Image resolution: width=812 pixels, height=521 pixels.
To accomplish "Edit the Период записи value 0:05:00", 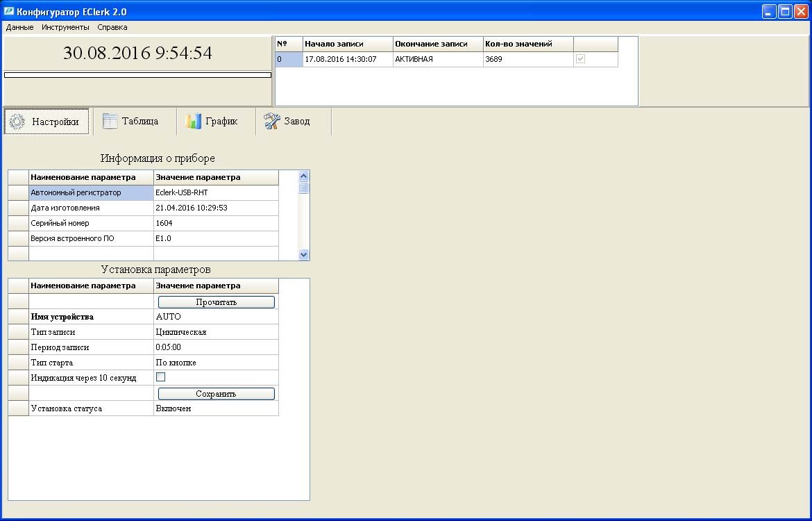I will coord(215,347).
